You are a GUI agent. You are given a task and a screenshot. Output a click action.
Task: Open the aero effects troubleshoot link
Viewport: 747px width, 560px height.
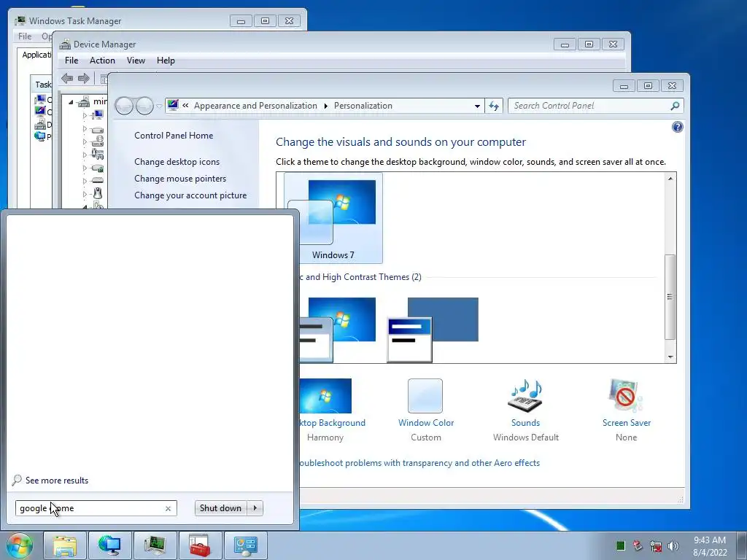click(x=419, y=463)
